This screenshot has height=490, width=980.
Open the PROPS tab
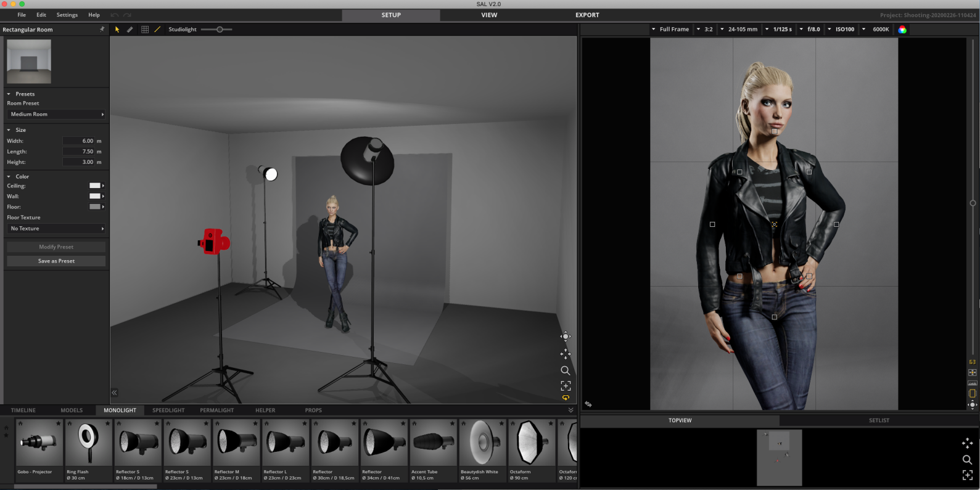tap(313, 410)
